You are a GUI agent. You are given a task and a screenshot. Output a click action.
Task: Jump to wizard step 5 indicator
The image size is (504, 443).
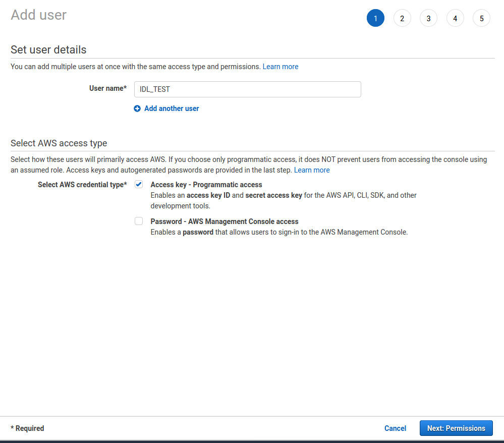pos(481,18)
